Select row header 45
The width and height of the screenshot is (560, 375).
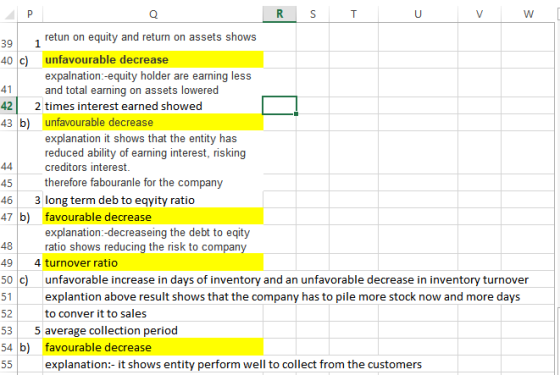pos(8,182)
